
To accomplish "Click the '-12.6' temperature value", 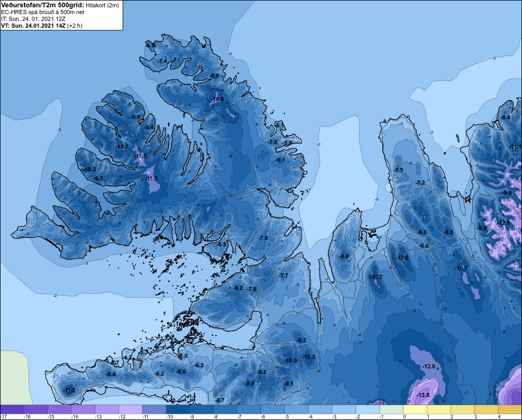I will tap(503, 223).
